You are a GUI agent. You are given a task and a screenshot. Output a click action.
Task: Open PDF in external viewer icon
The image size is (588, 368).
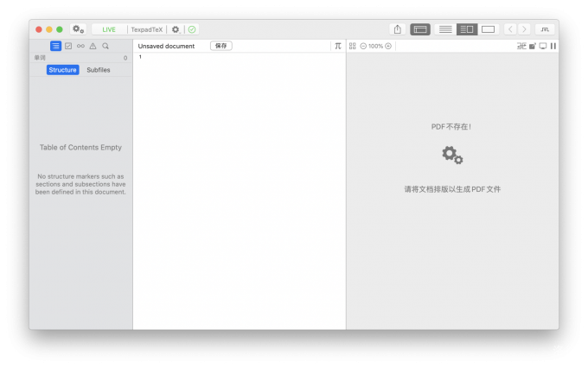click(x=533, y=46)
